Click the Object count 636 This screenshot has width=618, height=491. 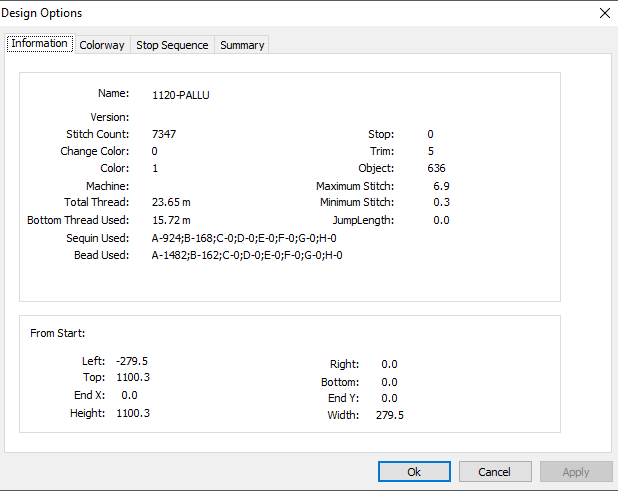pos(436,168)
